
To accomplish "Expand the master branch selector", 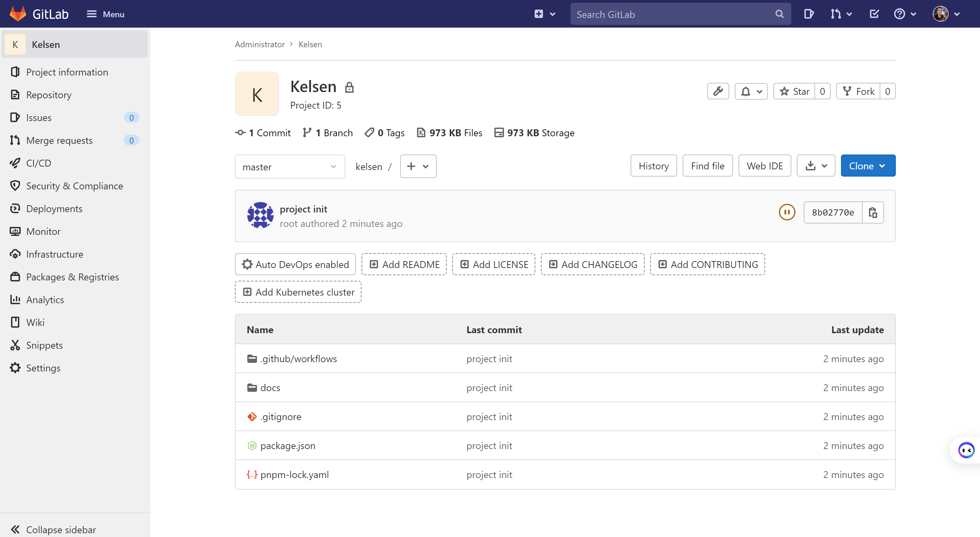I will tap(290, 167).
